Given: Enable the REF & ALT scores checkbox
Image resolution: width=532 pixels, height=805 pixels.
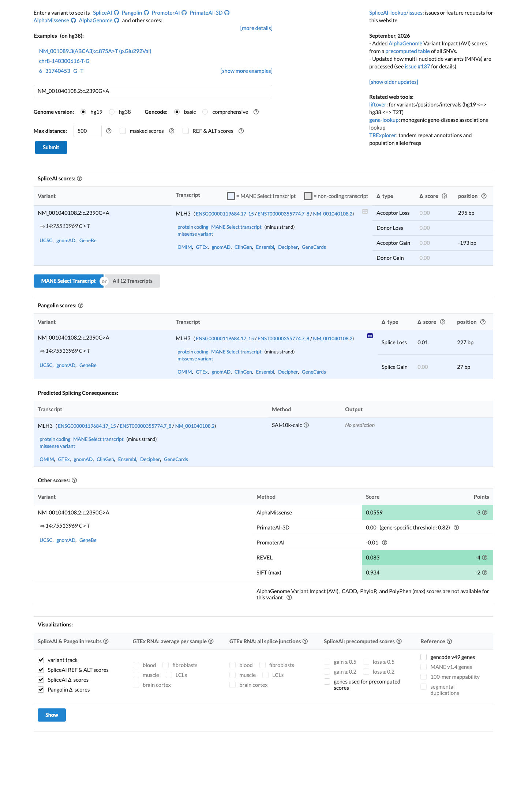Looking at the screenshot, I should (186, 131).
